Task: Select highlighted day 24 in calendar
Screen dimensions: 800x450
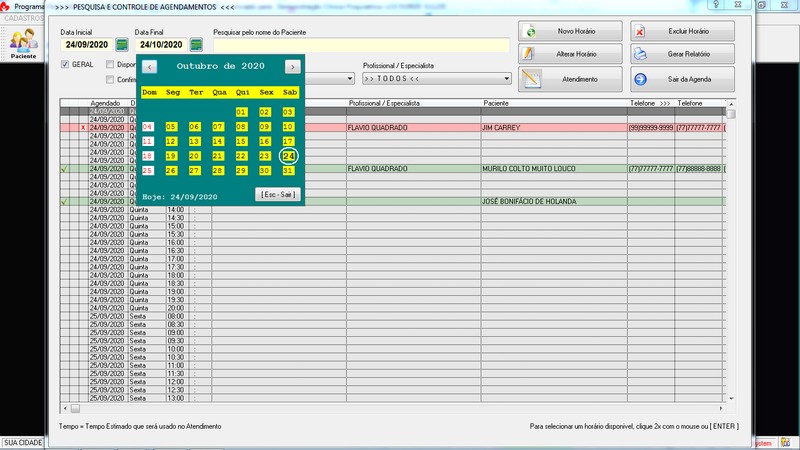Action: click(289, 156)
